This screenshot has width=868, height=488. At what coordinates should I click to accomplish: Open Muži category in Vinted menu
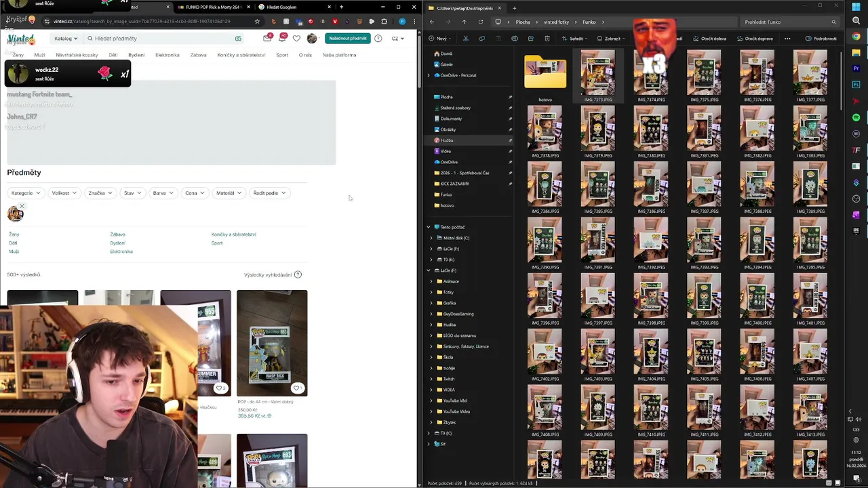click(40, 55)
